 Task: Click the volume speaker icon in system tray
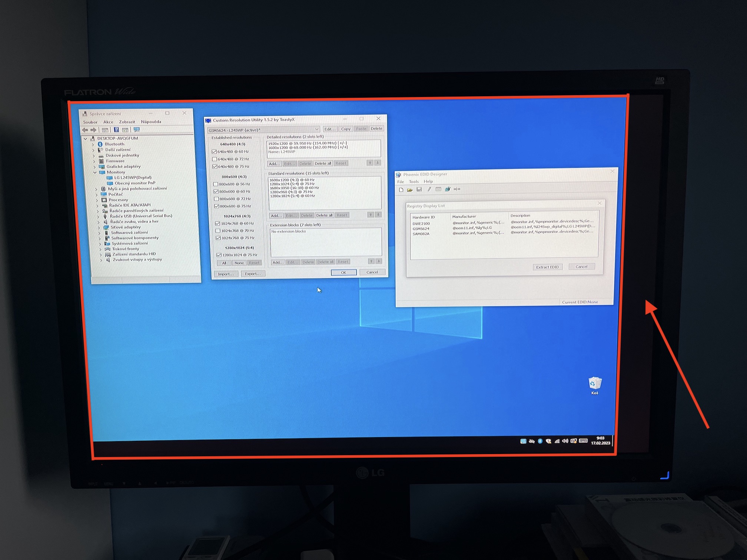tap(565, 441)
